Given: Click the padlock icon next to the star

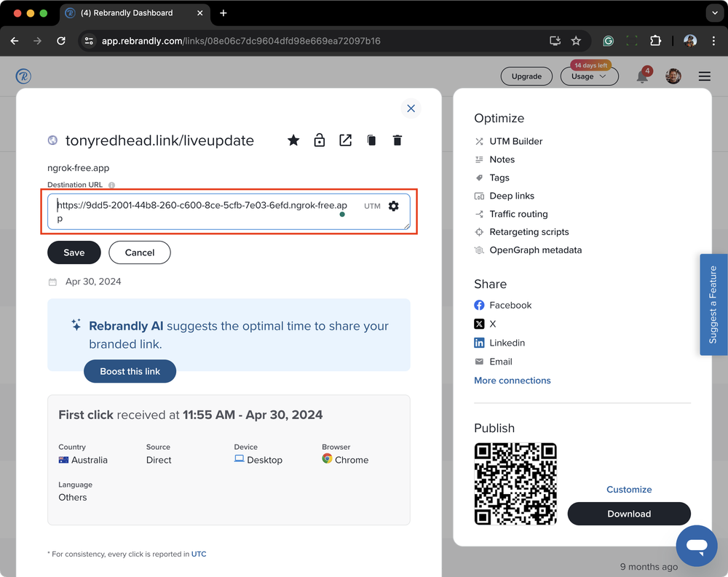Looking at the screenshot, I should [320, 140].
